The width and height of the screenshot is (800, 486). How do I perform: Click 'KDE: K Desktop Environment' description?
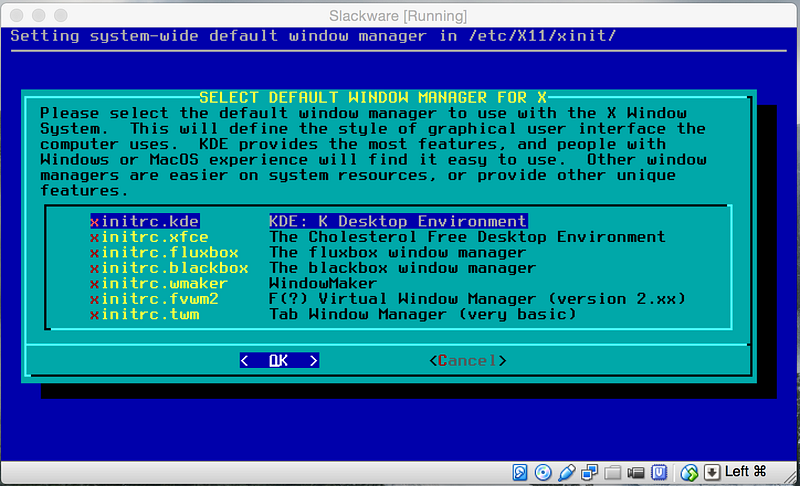tap(398, 221)
